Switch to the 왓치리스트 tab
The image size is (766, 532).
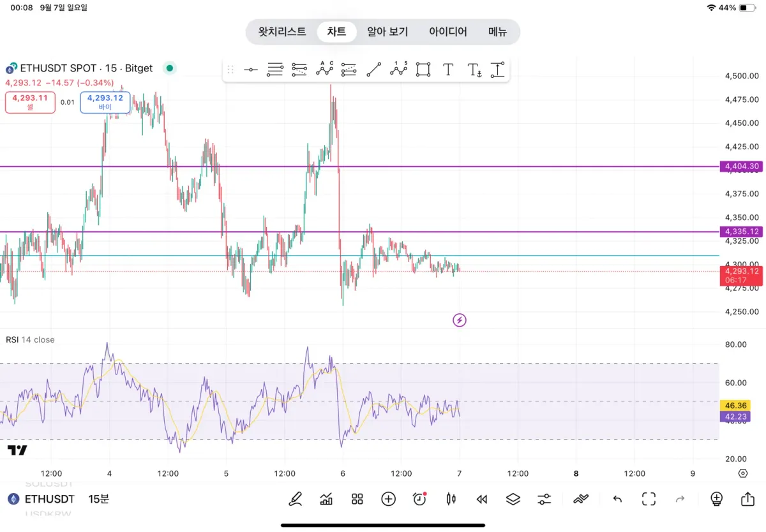[x=282, y=32]
